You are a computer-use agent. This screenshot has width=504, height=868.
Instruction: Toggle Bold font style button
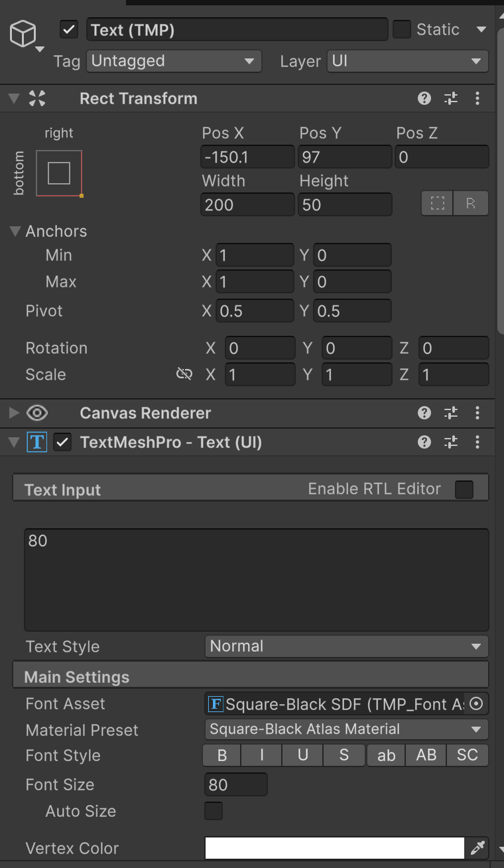click(x=222, y=755)
